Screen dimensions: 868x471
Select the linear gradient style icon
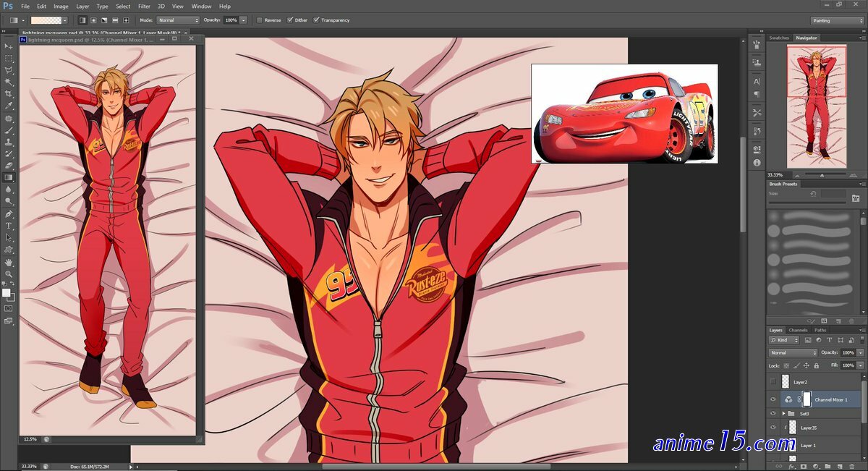pos(82,20)
